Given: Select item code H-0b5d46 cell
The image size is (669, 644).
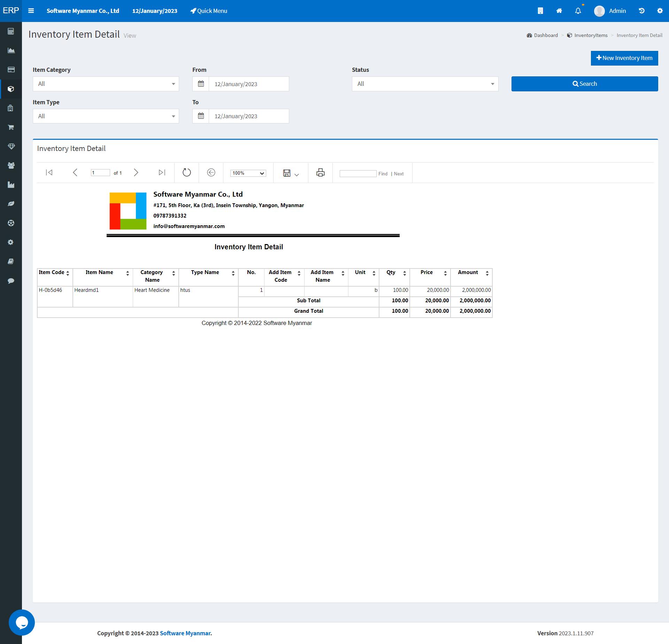Looking at the screenshot, I should pos(55,296).
